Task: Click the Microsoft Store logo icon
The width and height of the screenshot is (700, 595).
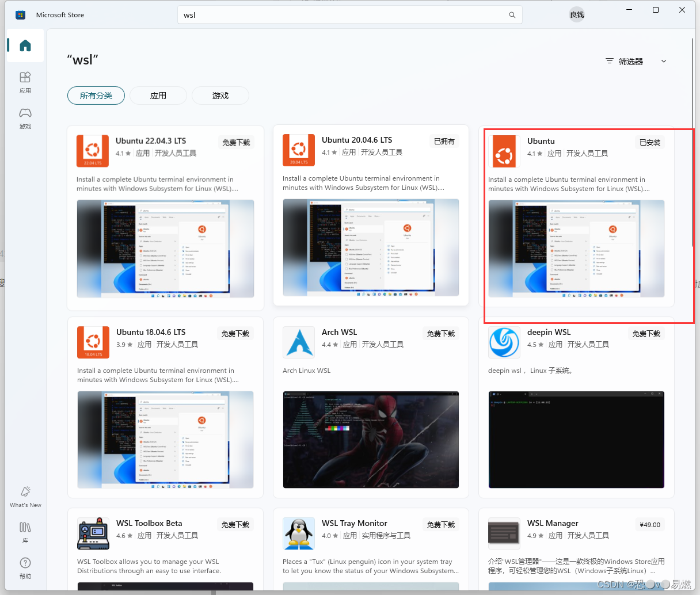Action: click(21, 15)
